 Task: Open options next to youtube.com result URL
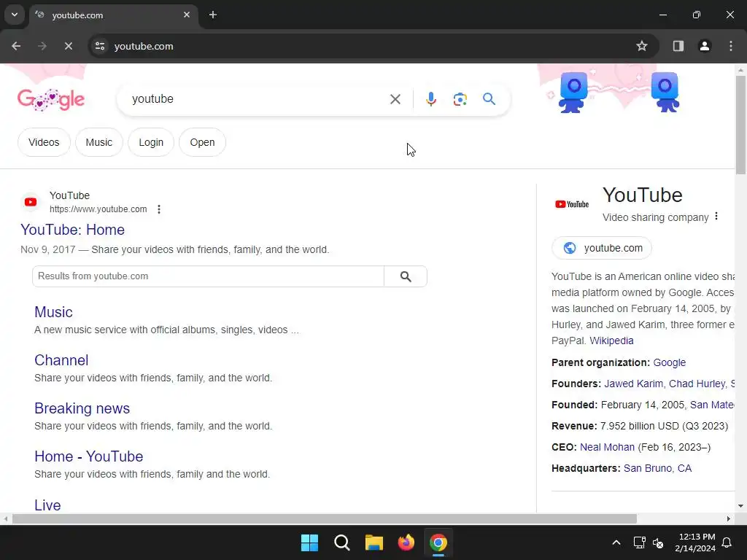click(158, 209)
